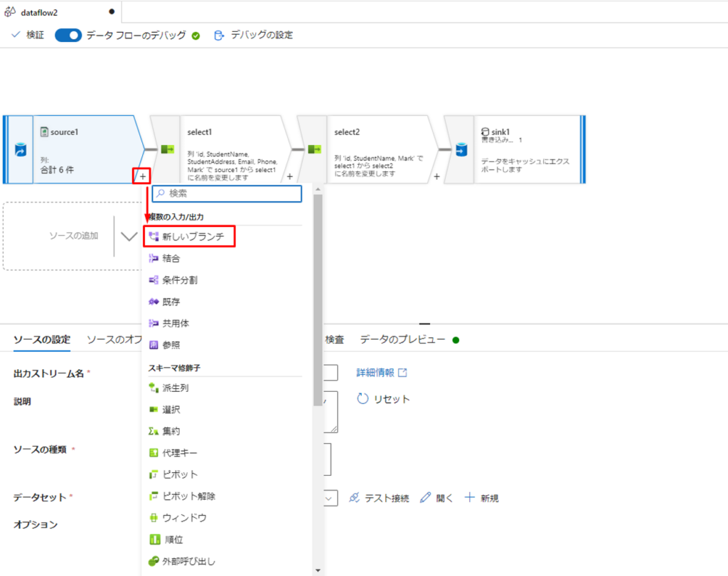Image resolution: width=728 pixels, height=576 pixels.
Task: Click the リセット button
Action: point(383,399)
